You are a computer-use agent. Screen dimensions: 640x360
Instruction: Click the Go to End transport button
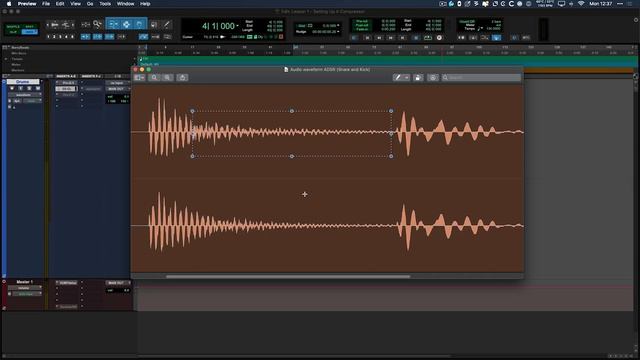point(403,38)
